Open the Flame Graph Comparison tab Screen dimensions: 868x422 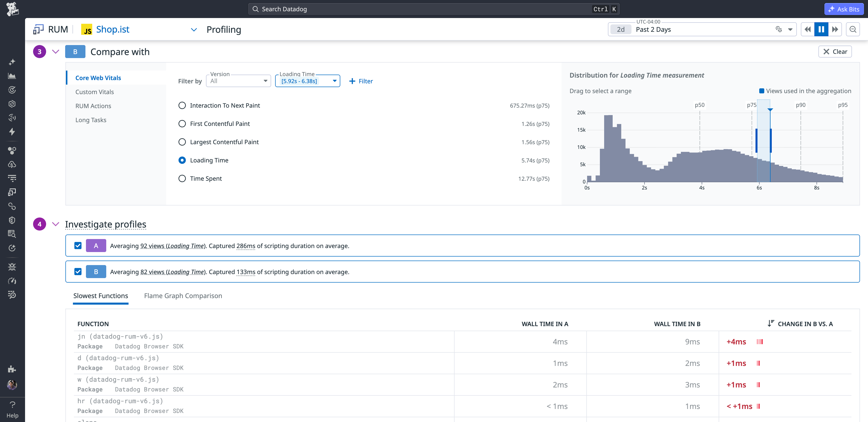click(183, 296)
